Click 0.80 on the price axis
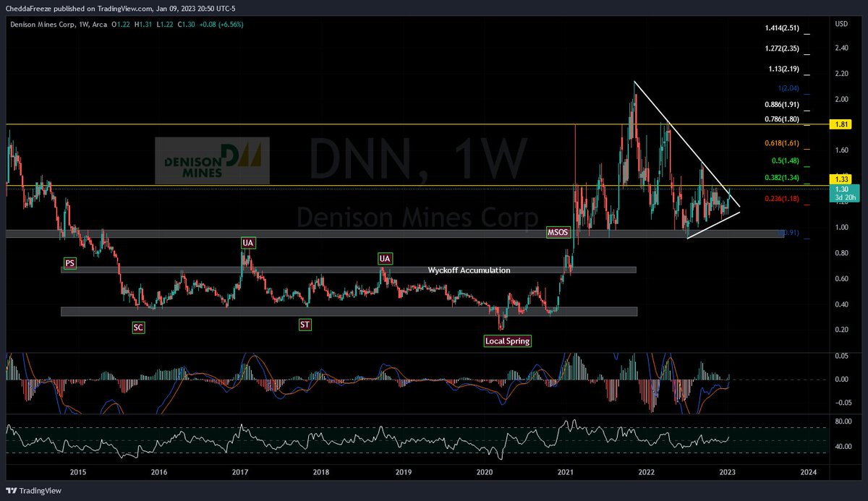The image size is (868, 501). coord(841,253)
